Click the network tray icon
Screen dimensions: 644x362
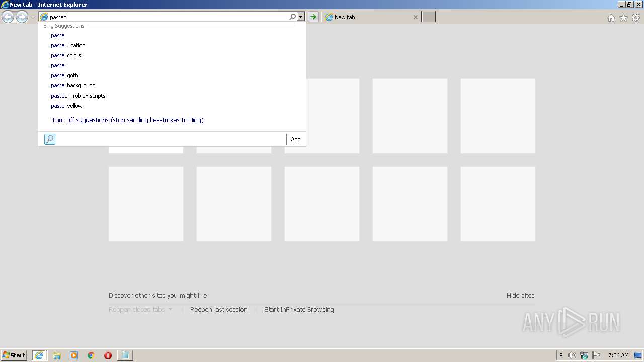584,355
